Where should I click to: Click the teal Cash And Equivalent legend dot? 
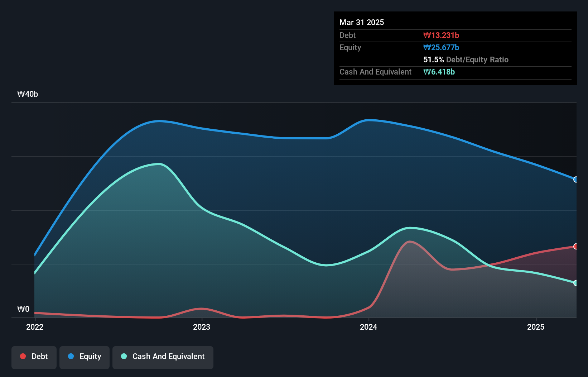pyautogui.click(x=124, y=356)
